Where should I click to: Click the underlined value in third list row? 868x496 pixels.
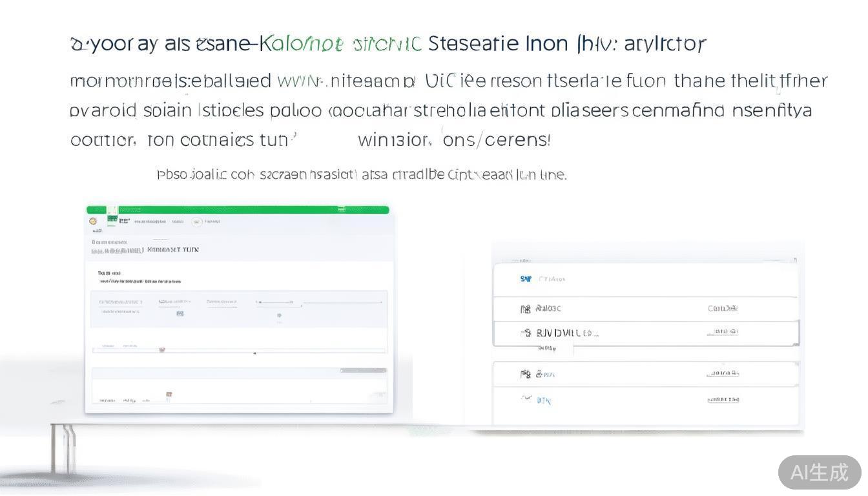[722, 332]
